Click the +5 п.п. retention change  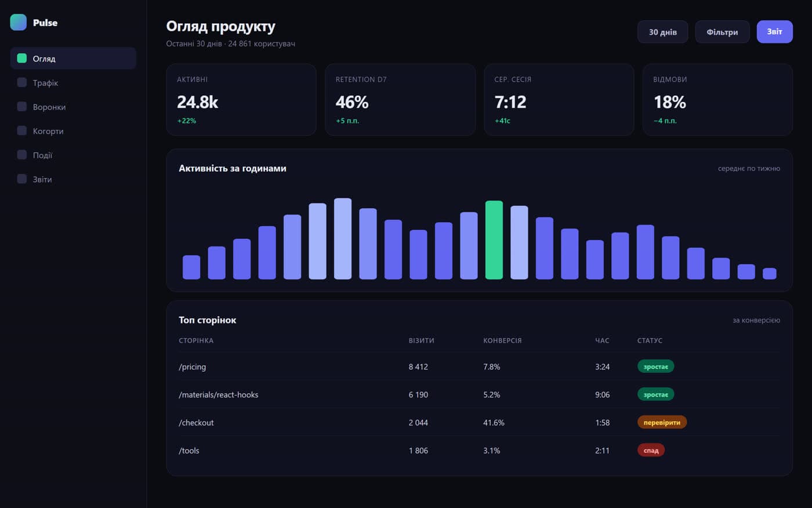coord(347,121)
